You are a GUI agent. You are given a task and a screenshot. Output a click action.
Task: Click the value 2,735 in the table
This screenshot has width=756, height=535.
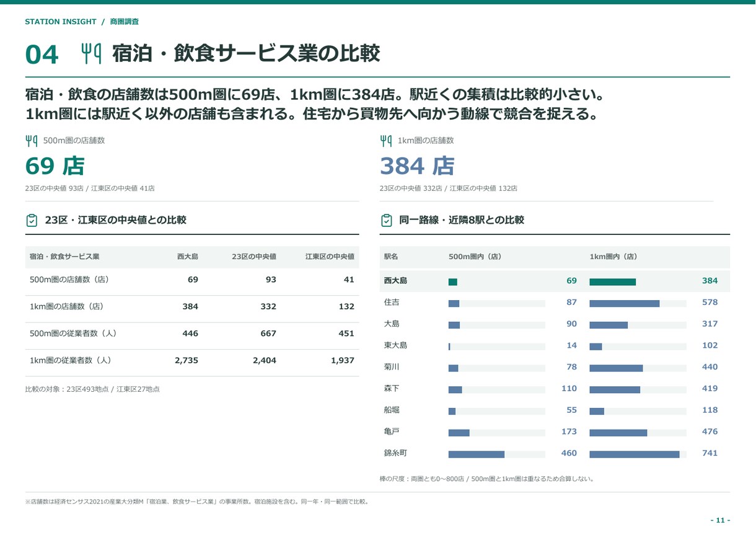[x=187, y=360]
